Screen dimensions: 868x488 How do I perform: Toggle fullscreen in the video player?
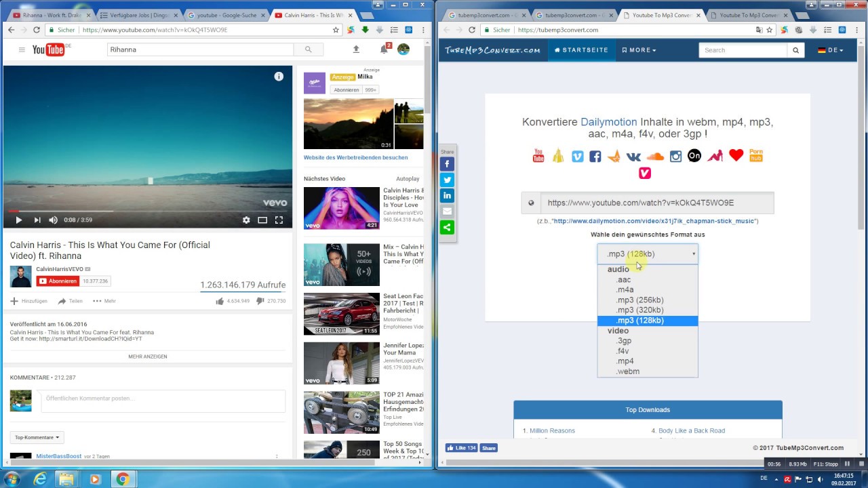click(279, 220)
